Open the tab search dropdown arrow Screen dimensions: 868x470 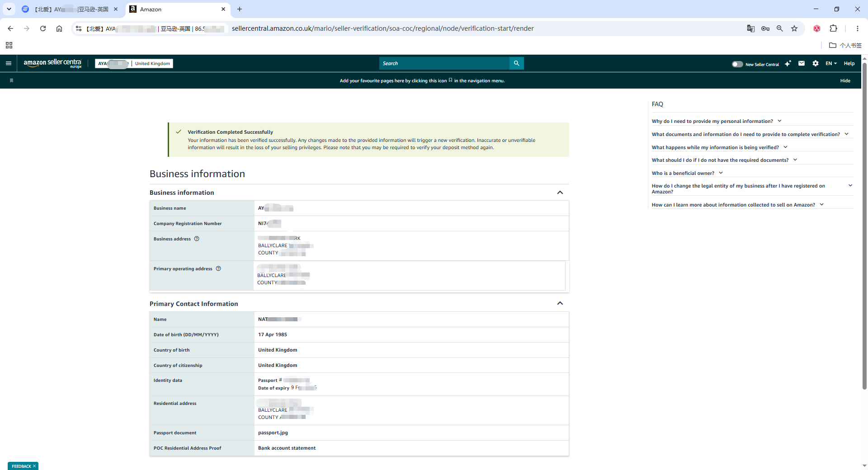click(9, 9)
